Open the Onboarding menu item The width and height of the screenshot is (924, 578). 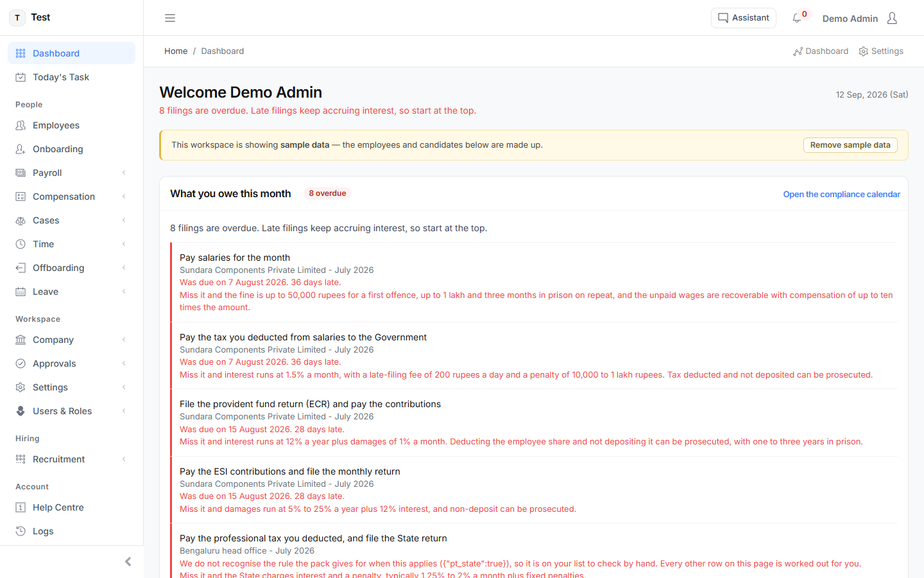click(71, 149)
